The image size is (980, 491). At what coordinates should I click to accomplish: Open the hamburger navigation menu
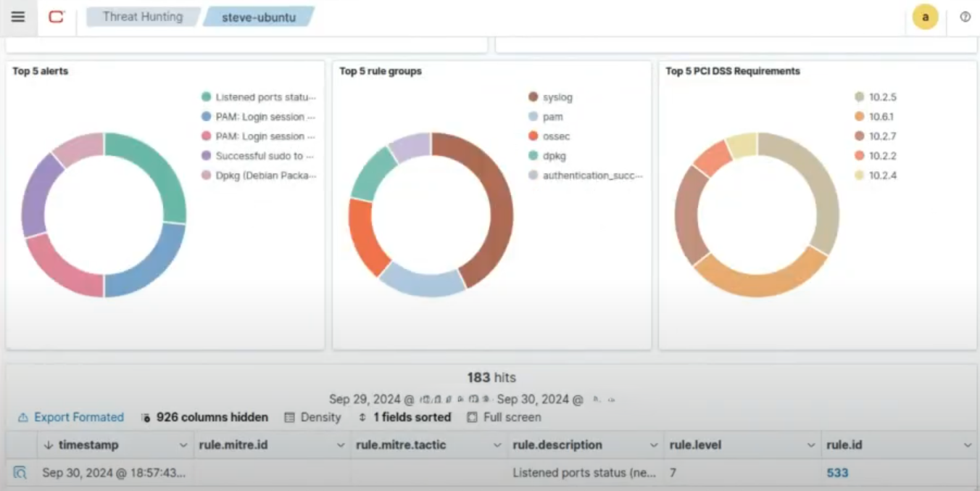[18, 17]
